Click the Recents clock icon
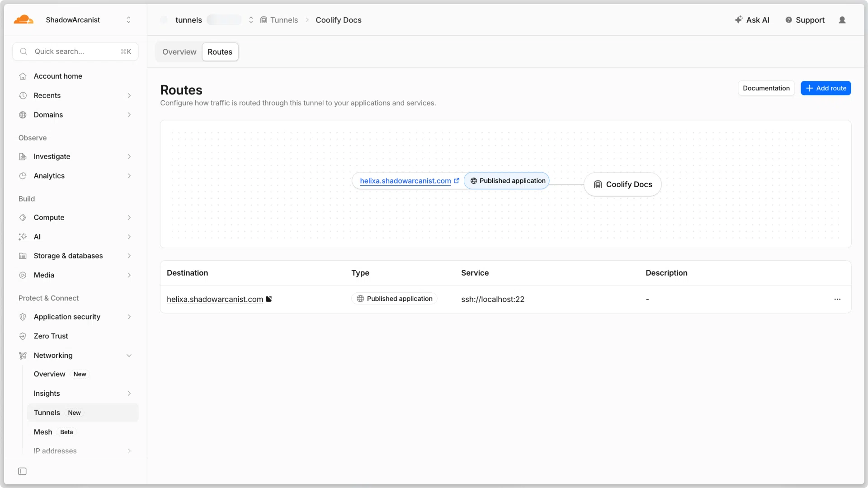The width and height of the screenshot is (868, 488). 23,96
